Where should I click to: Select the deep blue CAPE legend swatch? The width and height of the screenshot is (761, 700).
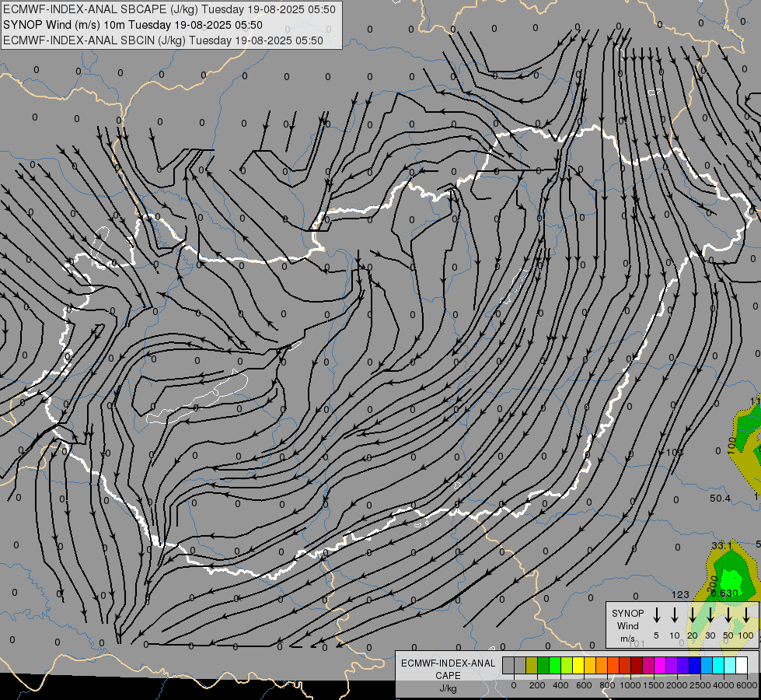pyautogui.click(x=694, y=665)
